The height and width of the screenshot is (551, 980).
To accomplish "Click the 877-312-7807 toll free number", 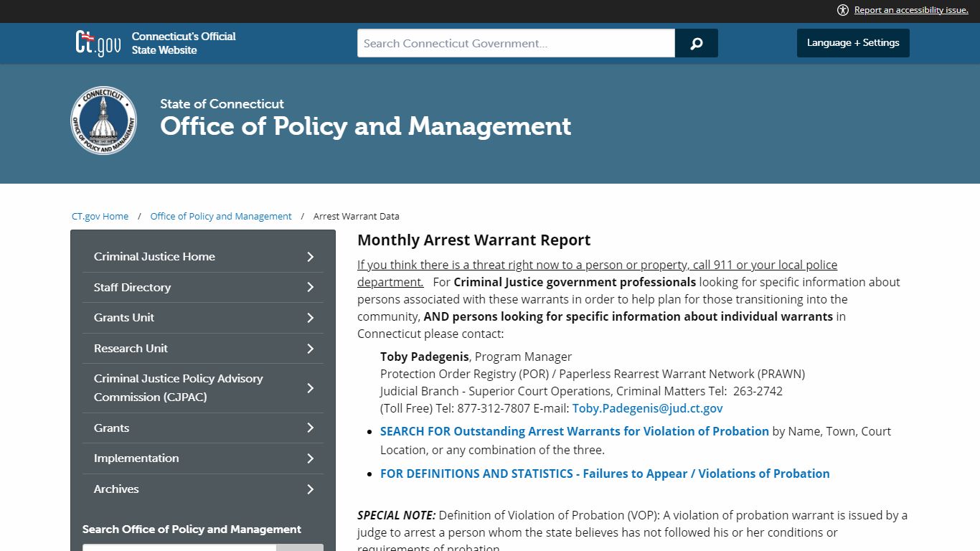I will [x=493, y=408].
